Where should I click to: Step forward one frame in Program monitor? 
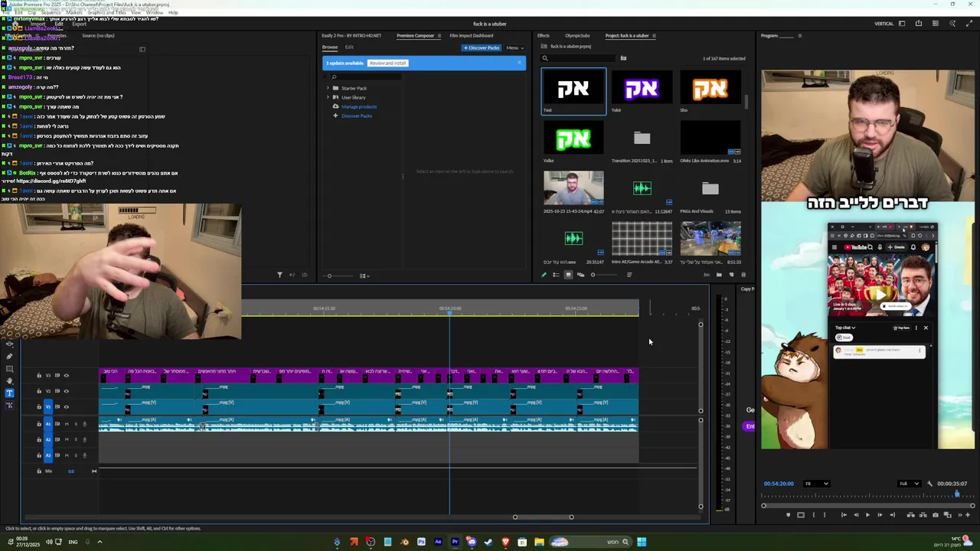pos(880,515)
